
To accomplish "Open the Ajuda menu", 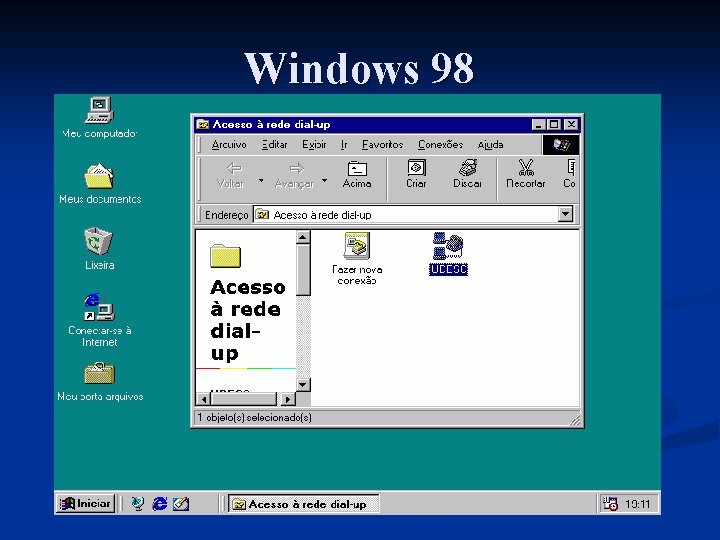I will pos(490,145).
